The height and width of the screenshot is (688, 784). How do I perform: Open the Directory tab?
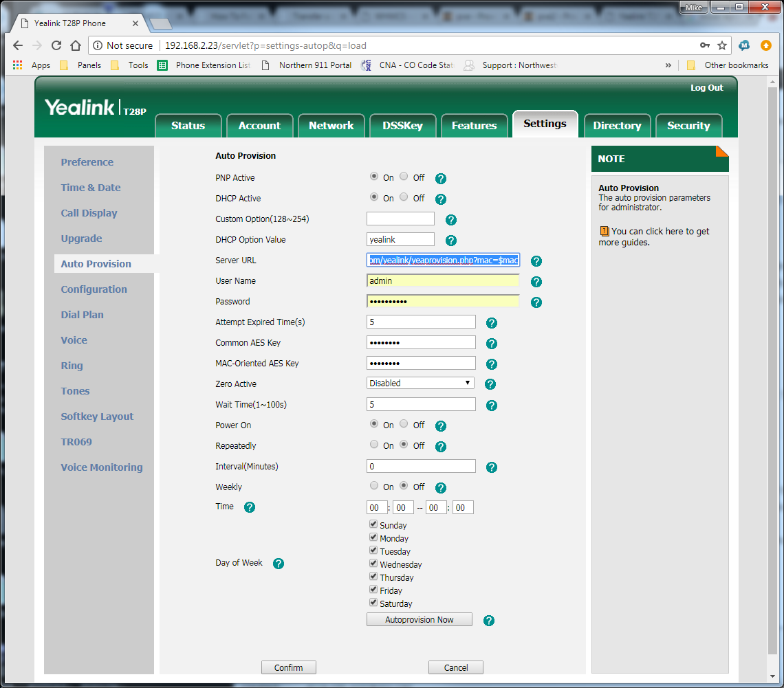pyautogui.click(x=617, y=125)
